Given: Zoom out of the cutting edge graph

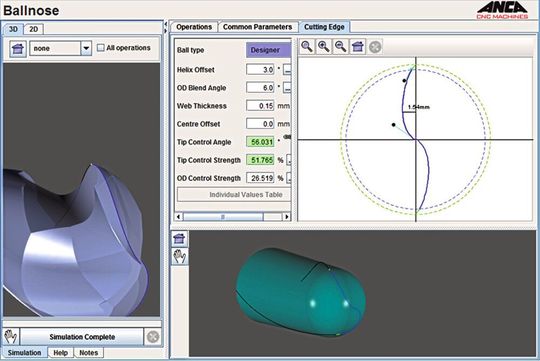Looking at the screenshot, I should [341, 47].
